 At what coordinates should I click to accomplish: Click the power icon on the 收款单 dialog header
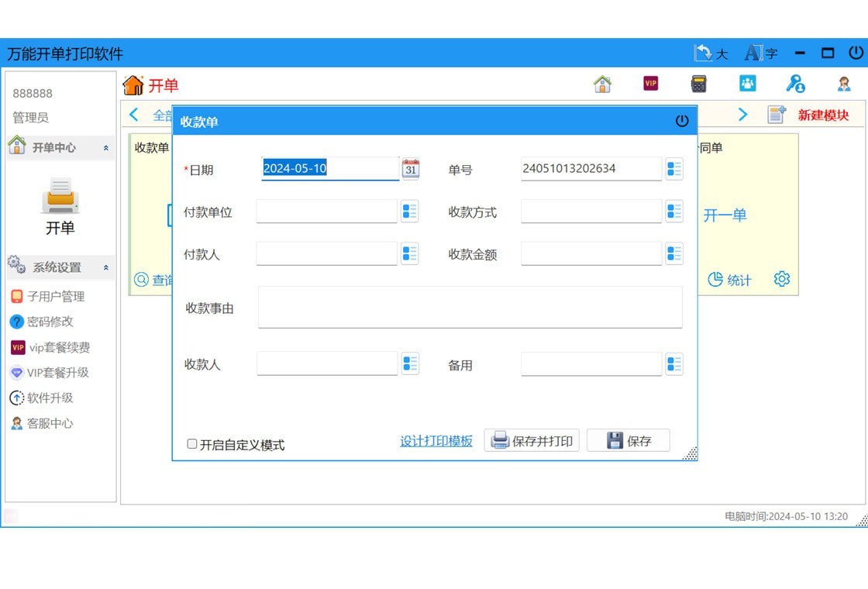681,121
